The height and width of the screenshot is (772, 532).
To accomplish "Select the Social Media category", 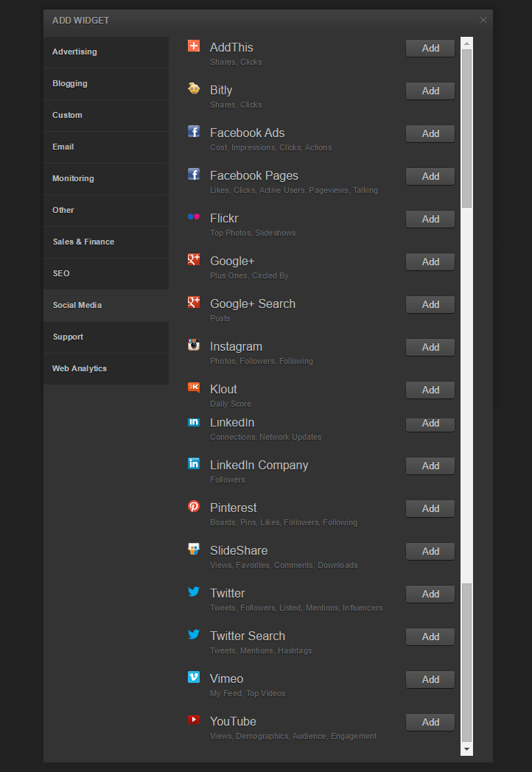I will click(x=106, y=306).
